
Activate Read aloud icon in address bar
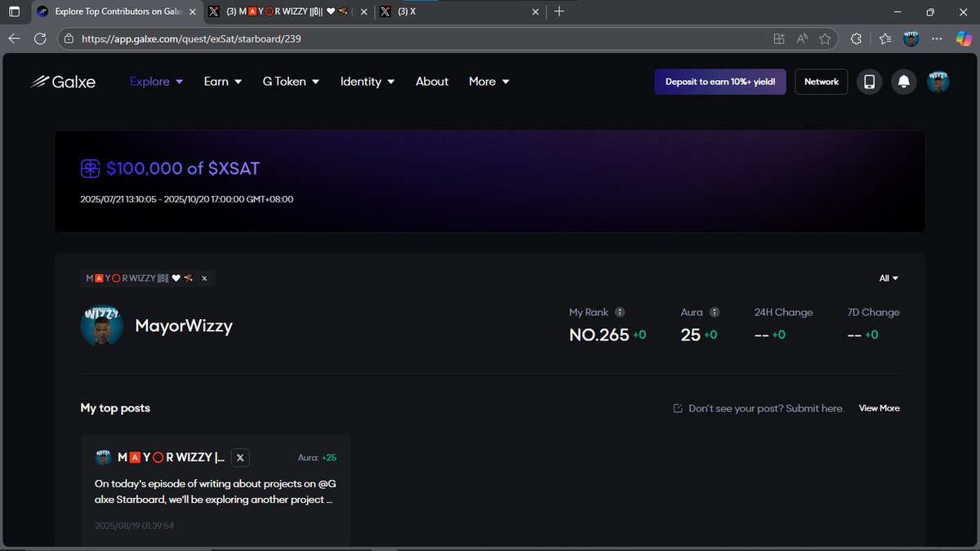coord(802,38)
